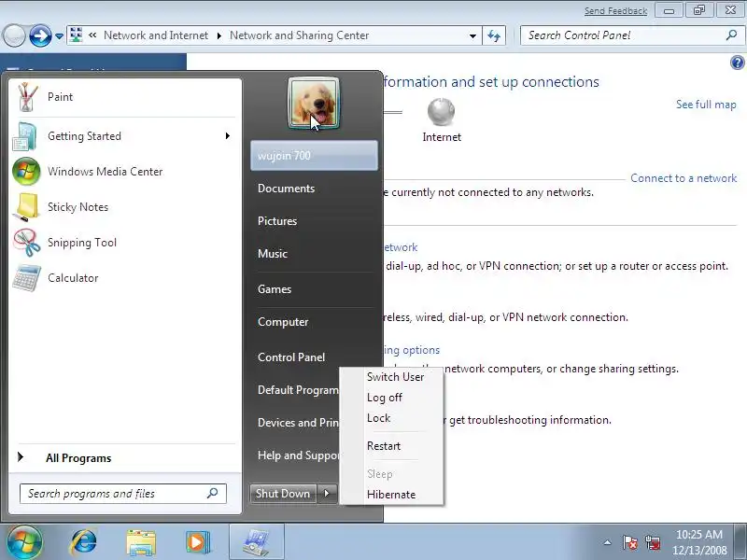This screenshot has height=560, width=747.
Task: Select Switch User from power menu
Action: click(395, 377)
